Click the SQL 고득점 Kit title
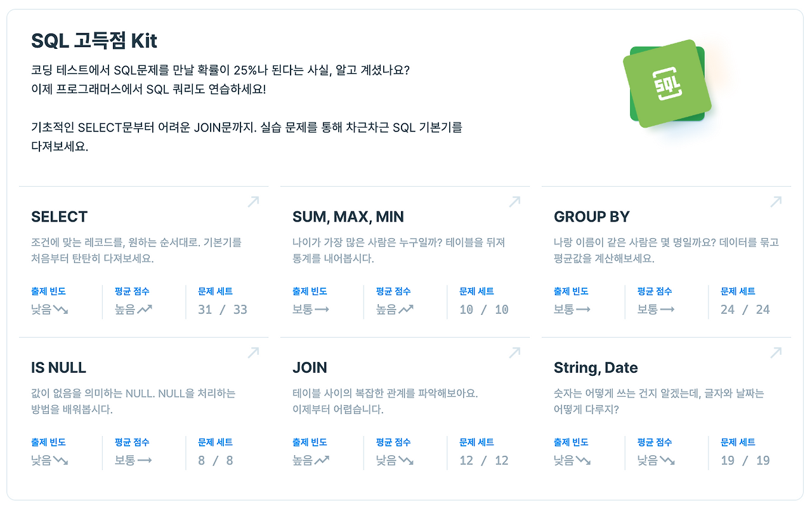This screenshot has height=513, width=812. pos(94,41)
